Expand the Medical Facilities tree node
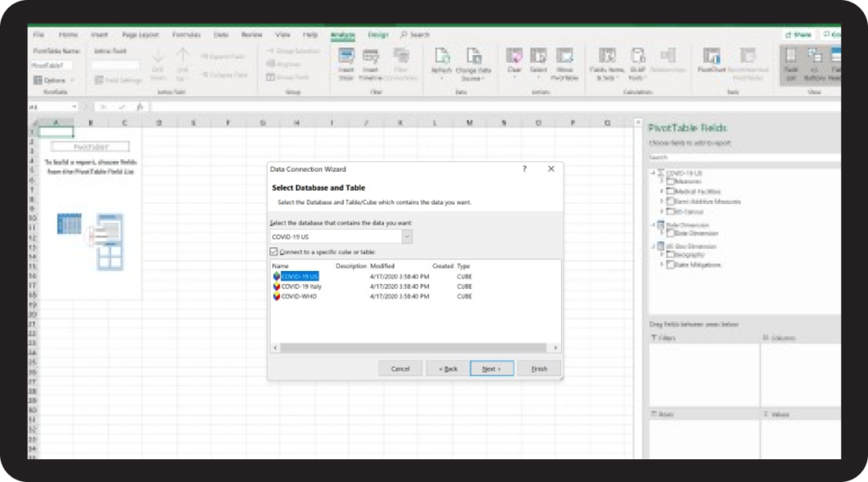868x482 pixels. pos(661,191)
